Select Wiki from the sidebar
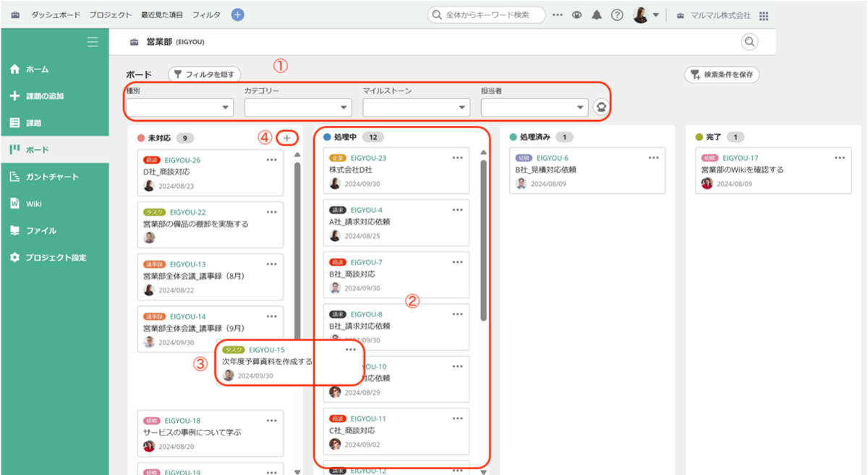Screen dimensions: 868x475 coord(34,203)
